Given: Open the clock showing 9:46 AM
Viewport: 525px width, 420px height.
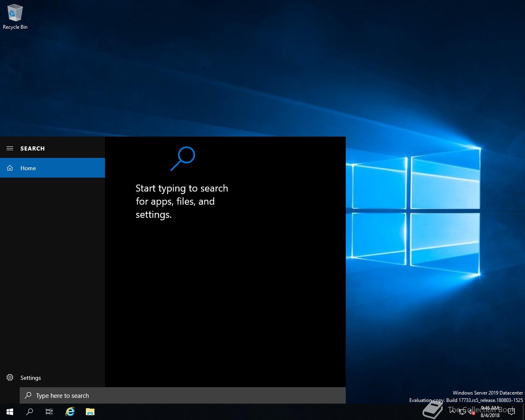Looking at the screenshot, I should (490, 412).
